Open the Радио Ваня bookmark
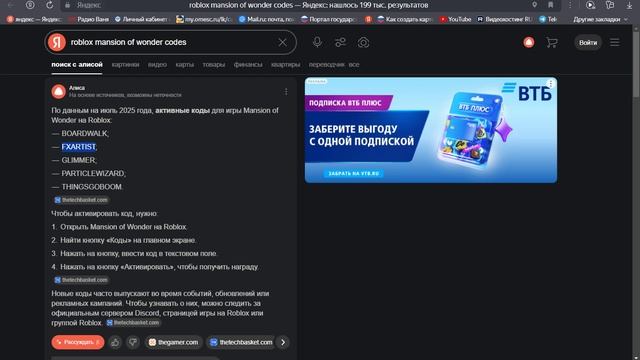Viewport: 640px width, 360px height. [89, 19]
